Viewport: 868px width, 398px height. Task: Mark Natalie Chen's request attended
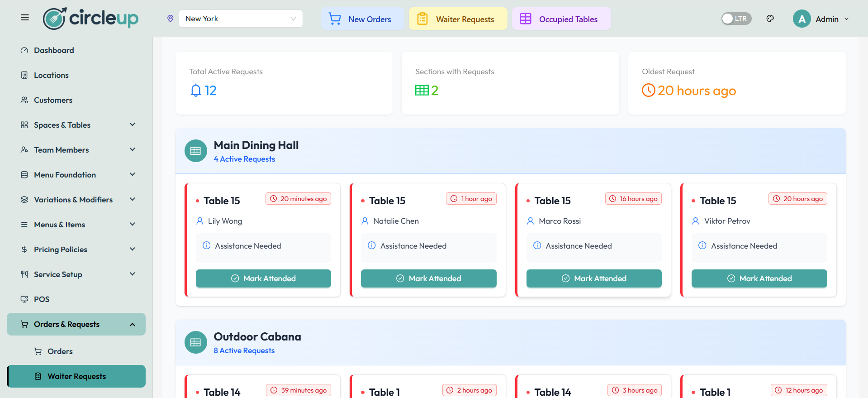click(429, 278)
